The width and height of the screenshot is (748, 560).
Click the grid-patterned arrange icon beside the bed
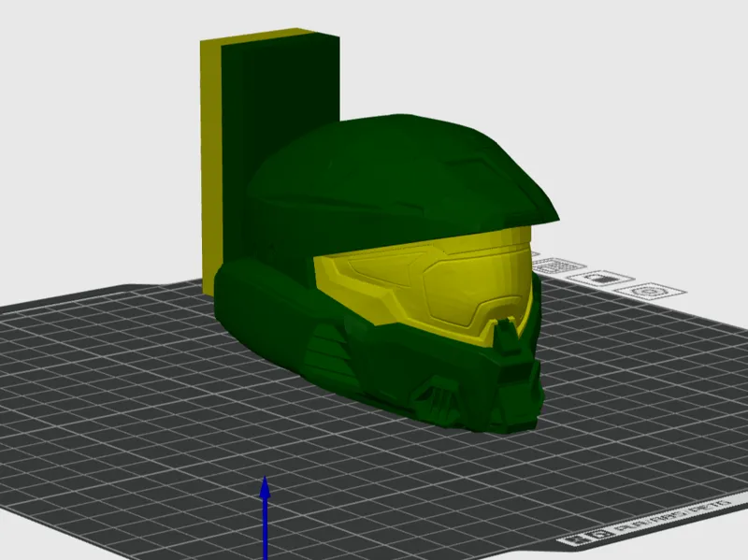pyautogui.click(x=559, y=266)
